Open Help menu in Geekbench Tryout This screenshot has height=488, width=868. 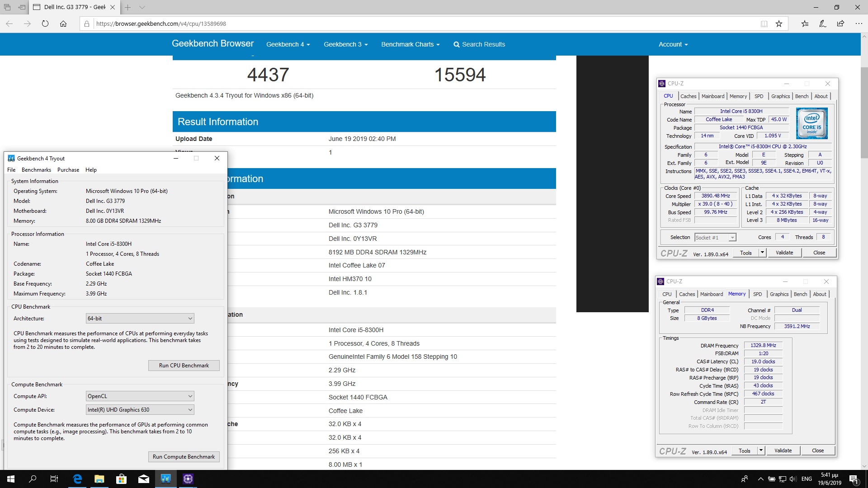click(91, 170)
